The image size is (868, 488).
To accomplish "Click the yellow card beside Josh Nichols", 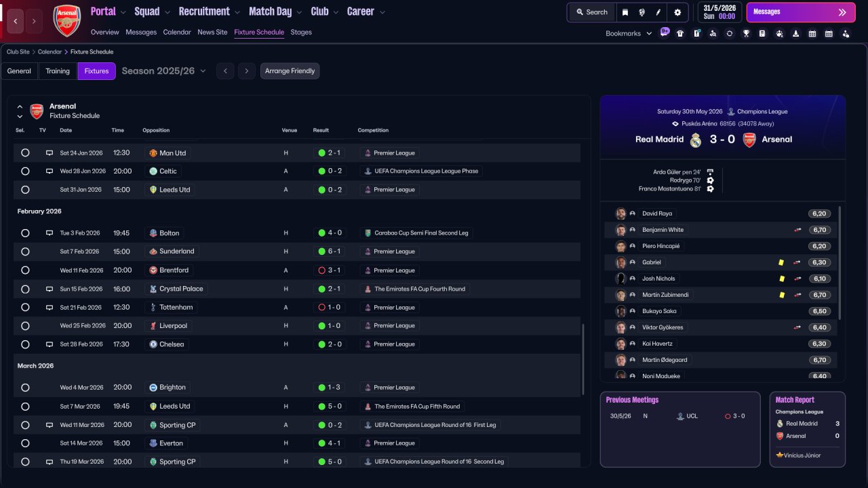I will tap(782, 279).
